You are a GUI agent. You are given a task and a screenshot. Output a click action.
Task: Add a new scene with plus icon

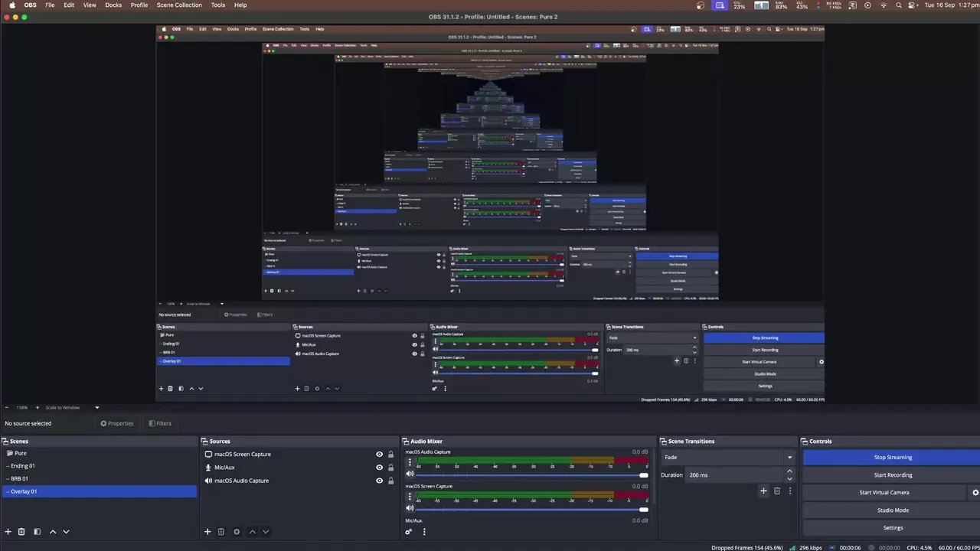(x=8, y=531)
